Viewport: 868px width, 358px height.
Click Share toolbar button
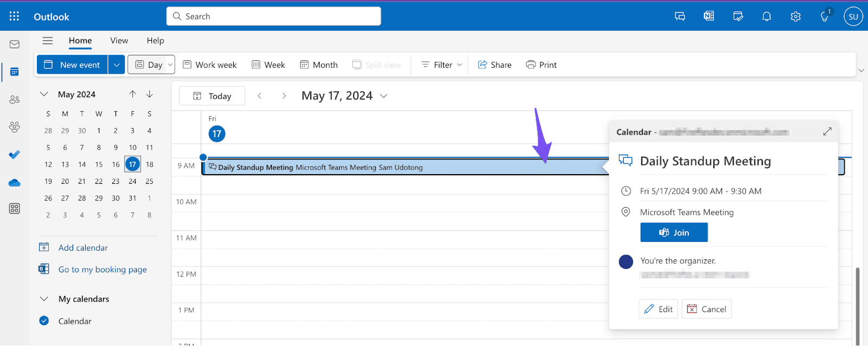click(495, 65)
